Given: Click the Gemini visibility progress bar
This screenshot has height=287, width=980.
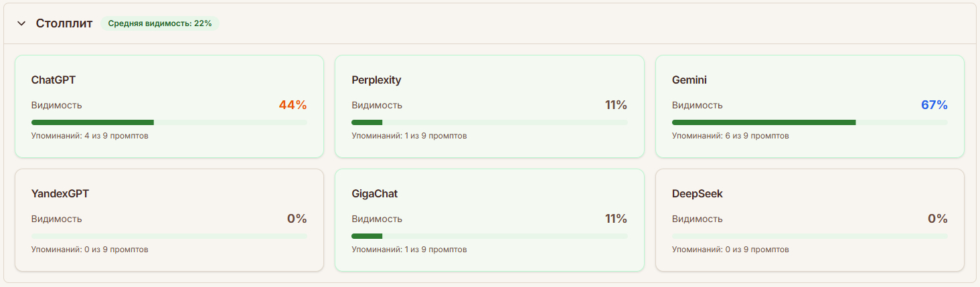Looking at the screenshot, I should tap(809, 122).
